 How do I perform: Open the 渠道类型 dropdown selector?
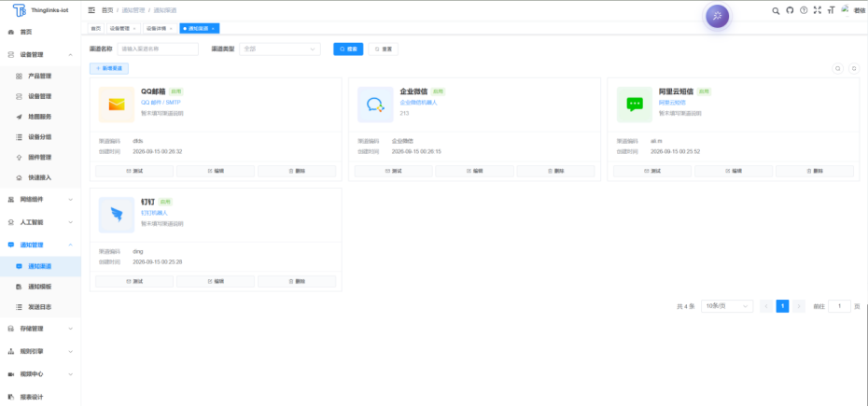[x=280, y=49]
